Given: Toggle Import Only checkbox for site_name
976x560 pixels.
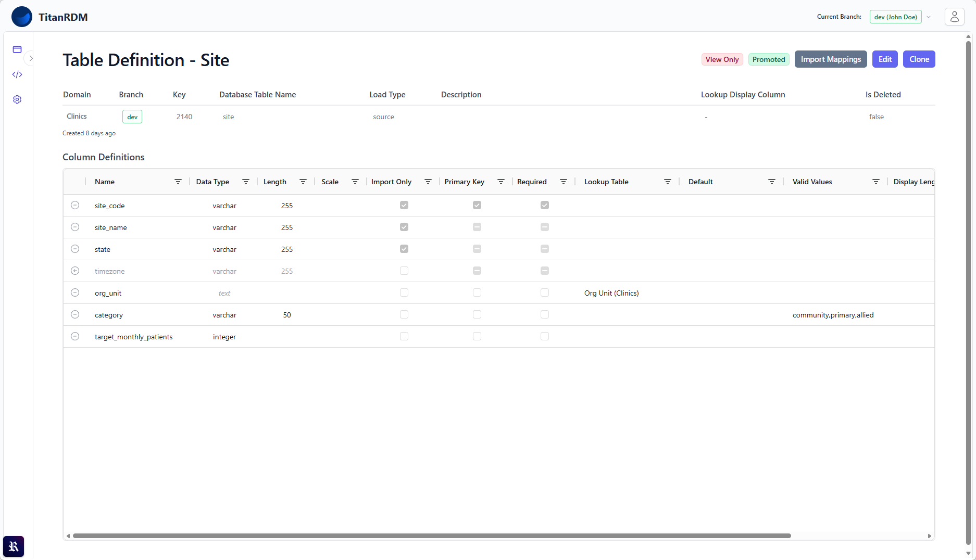Looking at the screenshot, I should [404, 227].
